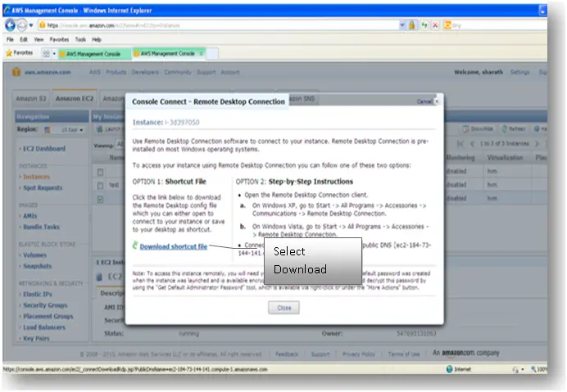Screen dimensions: 567x392
Task: Click the Close button in the dialog
Action: tap(283, 308)
